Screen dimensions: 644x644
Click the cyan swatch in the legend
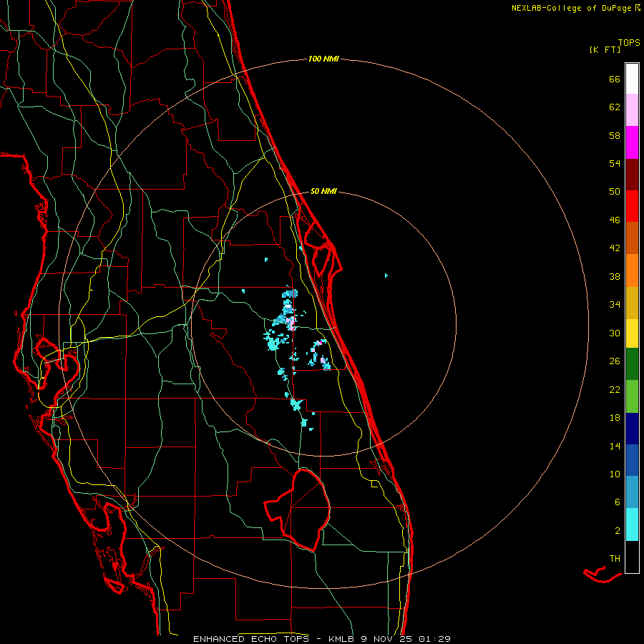click(x=632, y=525)
